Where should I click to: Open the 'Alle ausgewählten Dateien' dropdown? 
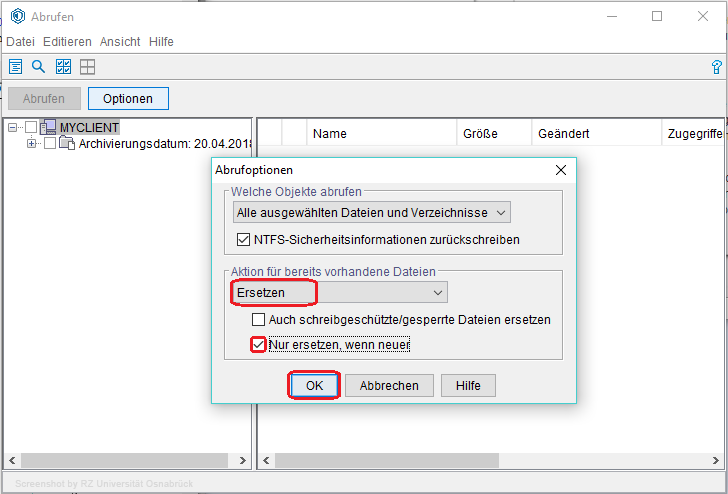[x=371, y=212]
